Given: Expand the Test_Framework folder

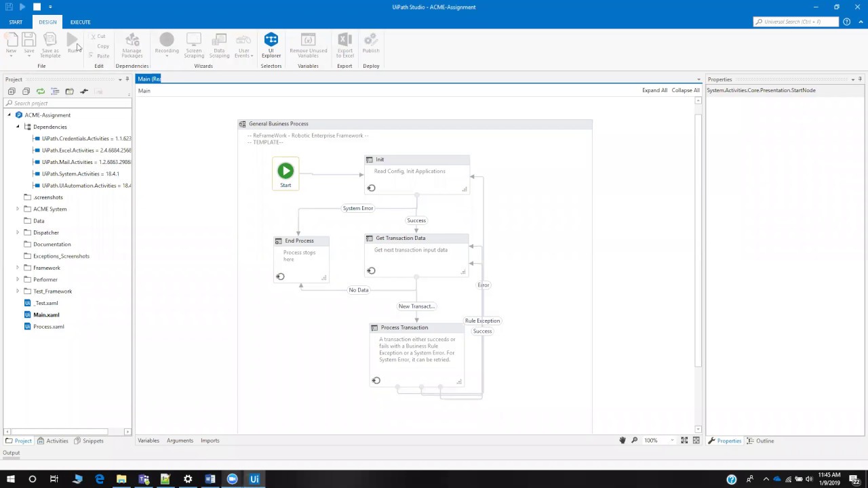Looking at the screenshot, I should coord(18,291).
